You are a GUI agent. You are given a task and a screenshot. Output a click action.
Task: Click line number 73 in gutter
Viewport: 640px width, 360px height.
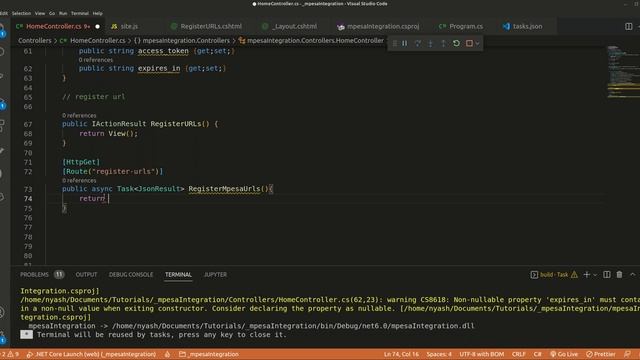(28, 189)
